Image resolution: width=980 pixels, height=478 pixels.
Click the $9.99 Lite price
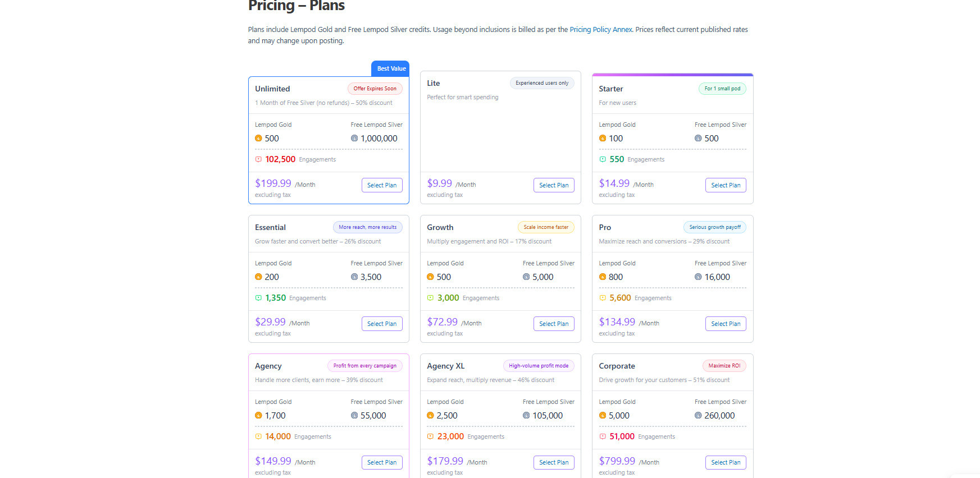point(439,183)
